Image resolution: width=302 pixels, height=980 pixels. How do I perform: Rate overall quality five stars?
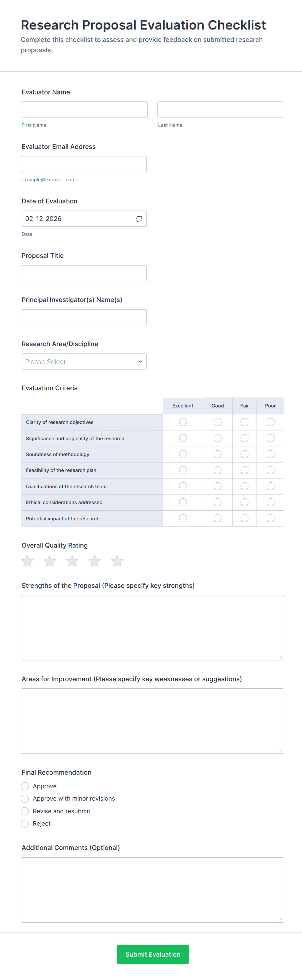click(117, 561)
